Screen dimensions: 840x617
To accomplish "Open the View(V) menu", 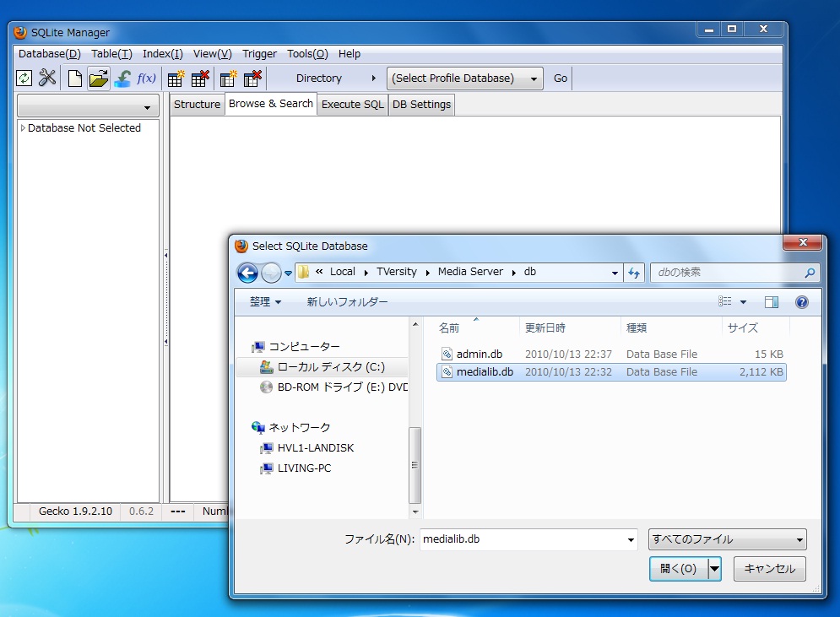I will (212, 53).
